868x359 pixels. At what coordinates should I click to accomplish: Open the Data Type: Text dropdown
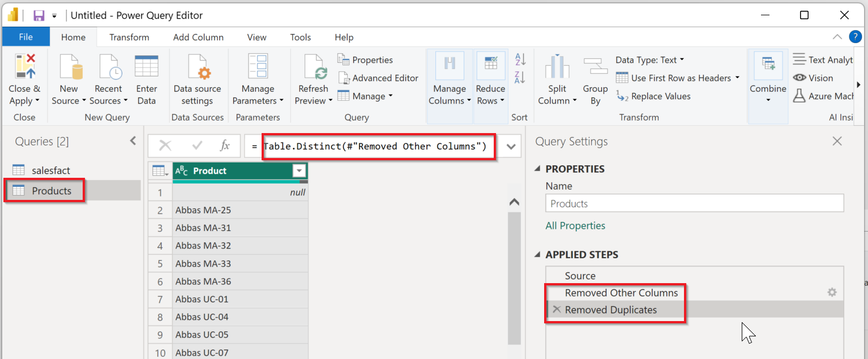tap(650, 60)
